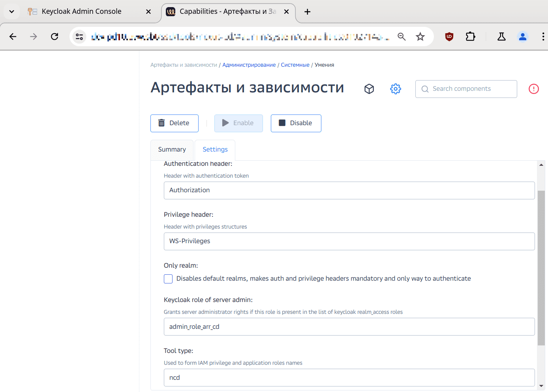Screen dimensions: 548x392
Task: Click the cube package icon beside title
Action: coord(369,89)
